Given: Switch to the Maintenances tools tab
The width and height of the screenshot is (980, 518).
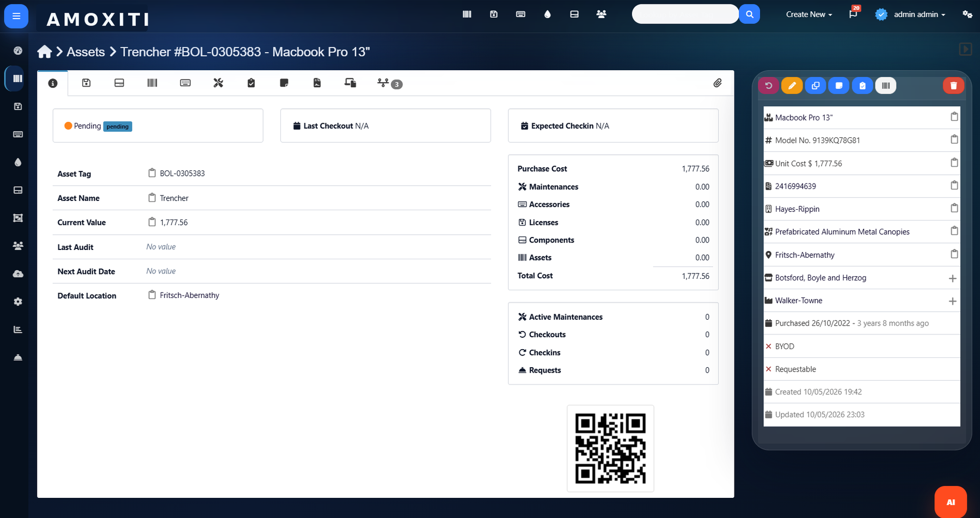Looking at the screenshot, I should click(x=218, y=83).
